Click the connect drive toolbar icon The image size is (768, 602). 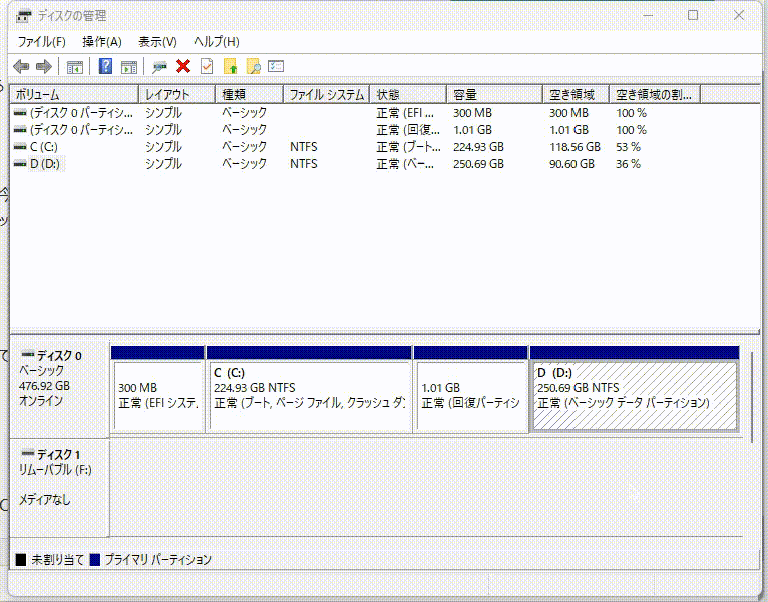(x=159, y=66)
